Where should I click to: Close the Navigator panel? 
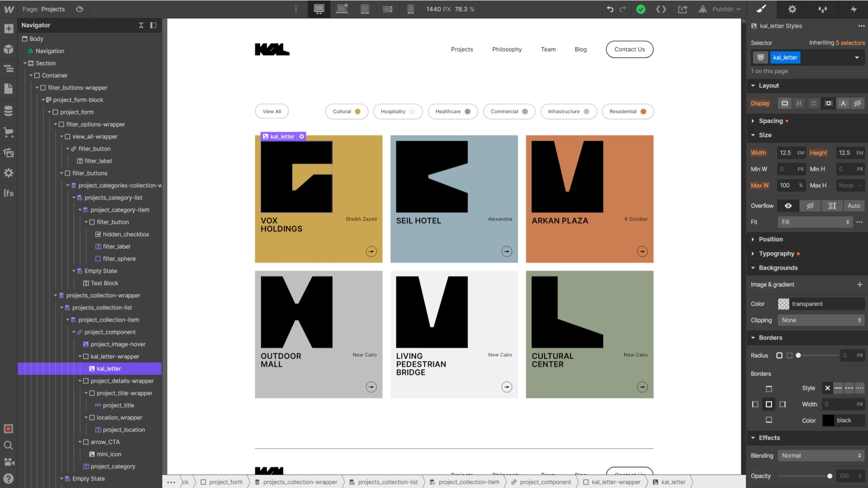[141, 25]
